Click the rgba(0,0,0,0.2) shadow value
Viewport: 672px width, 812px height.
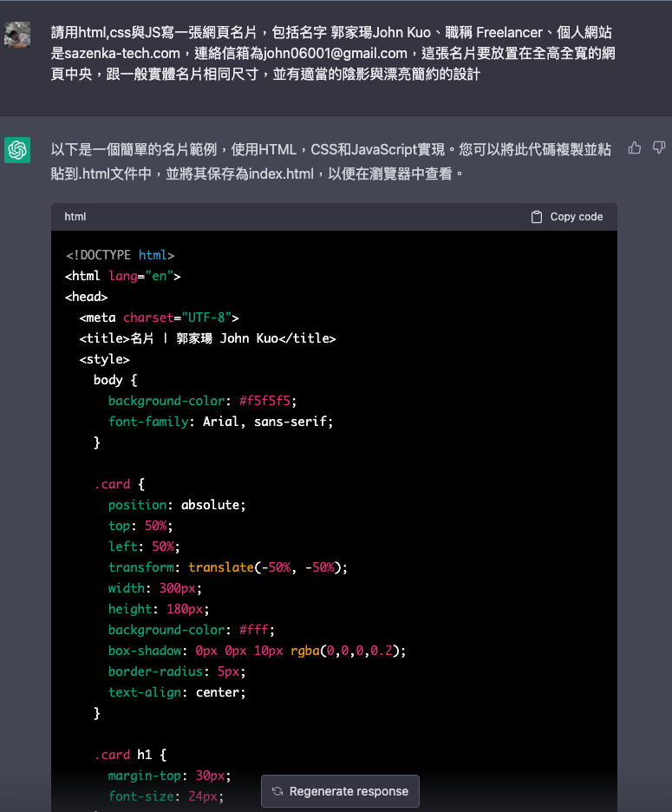(348, 651)
